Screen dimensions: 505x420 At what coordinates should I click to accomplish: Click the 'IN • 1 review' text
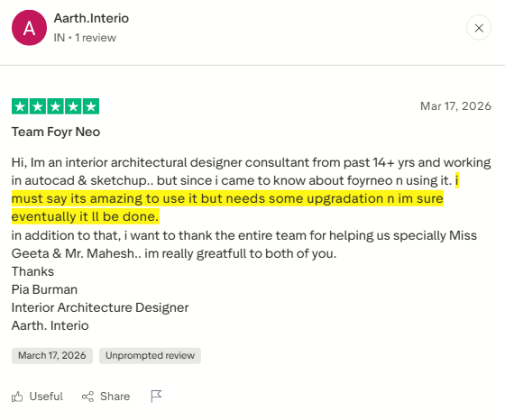[85, 38]
